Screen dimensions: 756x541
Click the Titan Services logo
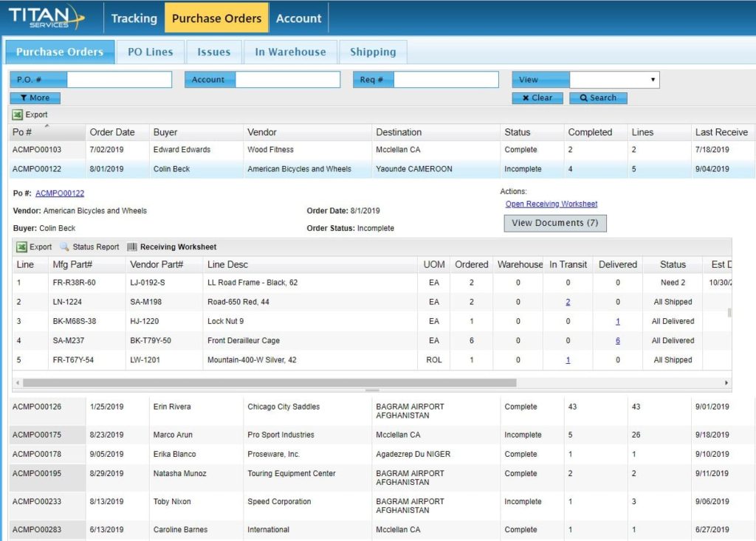click(x=46, y=17)
